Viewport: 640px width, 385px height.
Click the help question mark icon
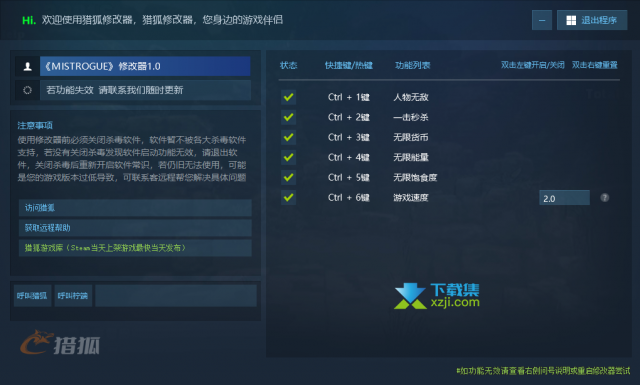[604, 198]
